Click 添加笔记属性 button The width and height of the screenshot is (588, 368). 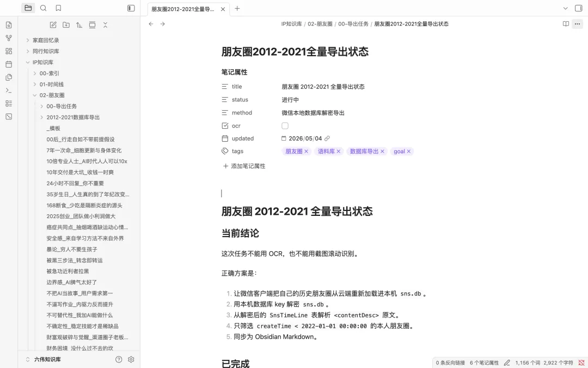[x=244, y=166]
